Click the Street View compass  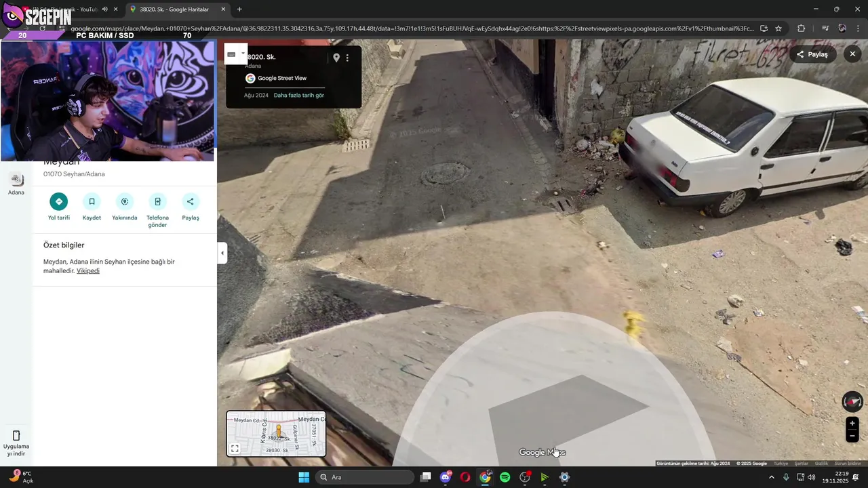coord(852,402)
